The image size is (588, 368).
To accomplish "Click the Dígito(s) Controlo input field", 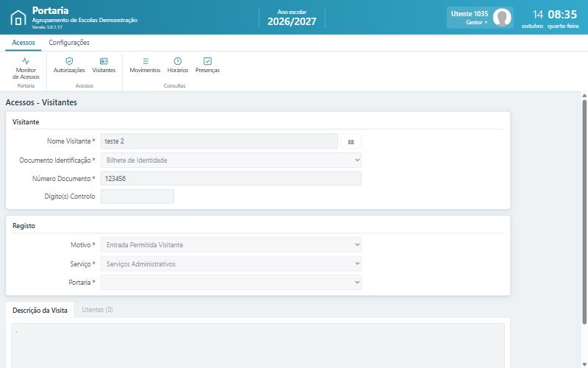I will click(x=137, y=197).
